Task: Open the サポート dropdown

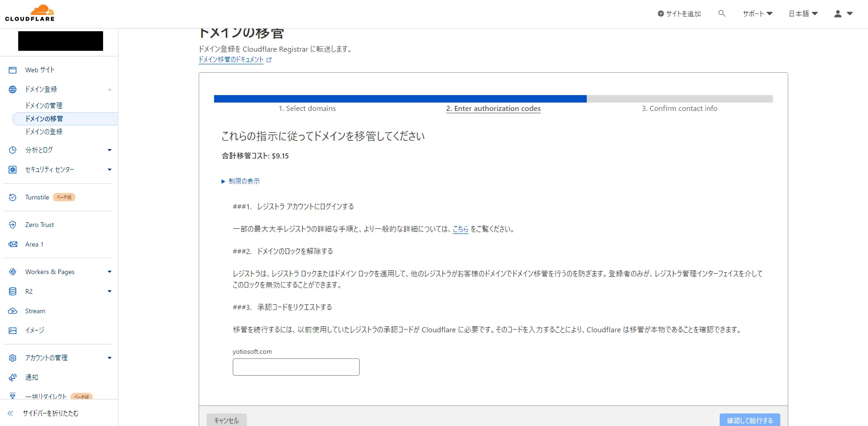Action: click(757, 14)
